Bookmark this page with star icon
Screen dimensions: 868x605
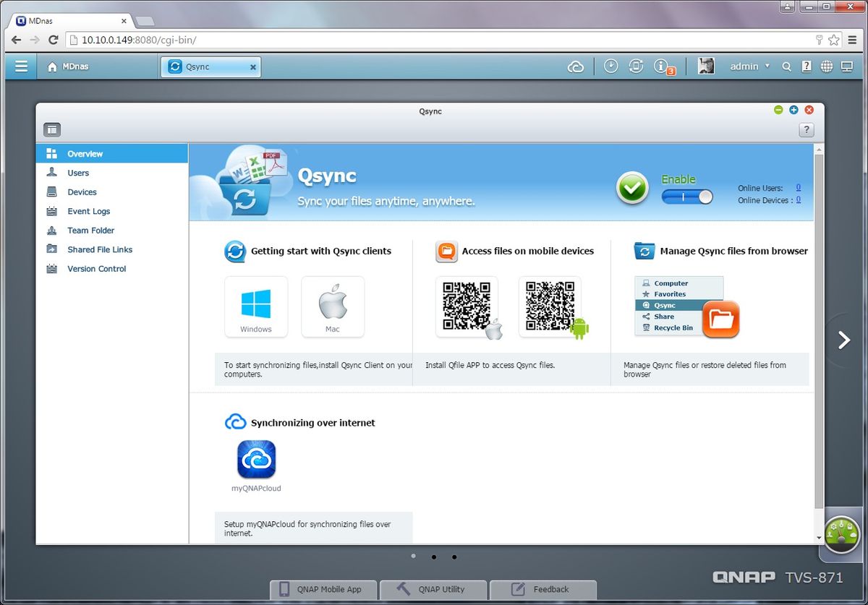pos(834,40)
